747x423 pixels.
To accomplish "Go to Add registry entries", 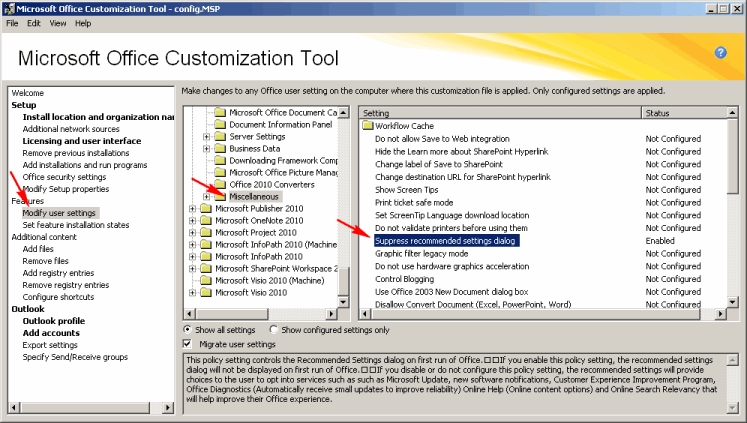I will point(58,273).
